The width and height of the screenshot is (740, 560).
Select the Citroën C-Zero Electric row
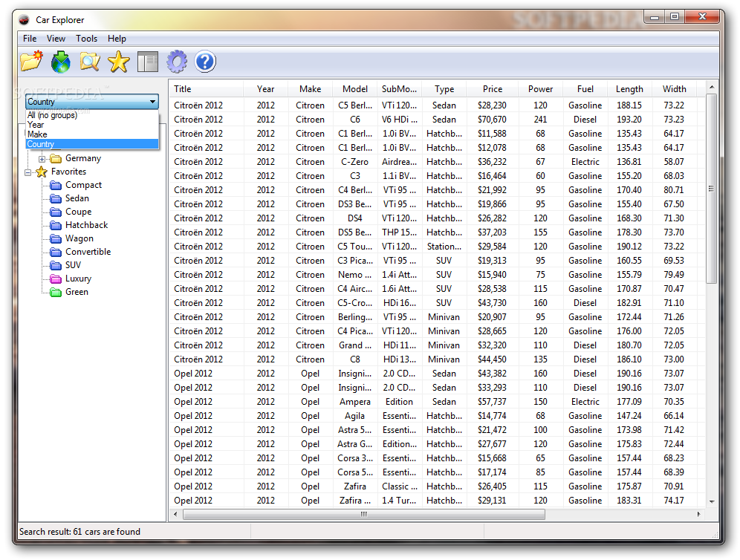437,162
